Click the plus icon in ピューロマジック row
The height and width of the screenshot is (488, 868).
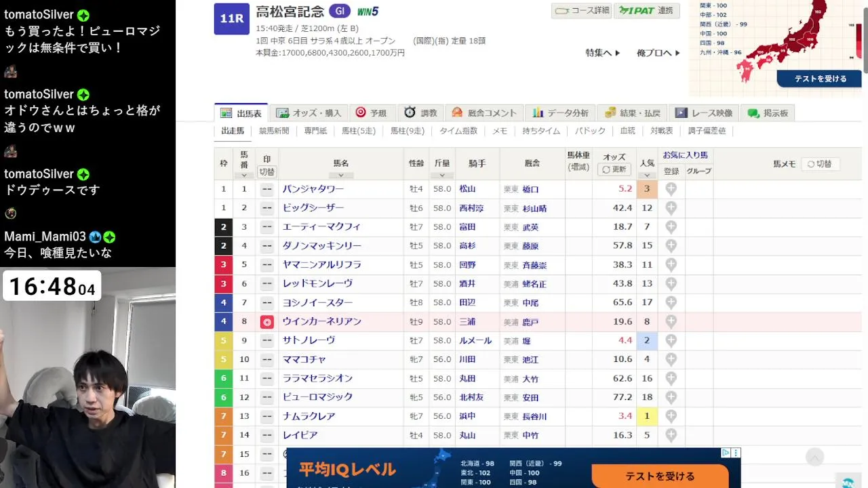(x=671, y=397)
